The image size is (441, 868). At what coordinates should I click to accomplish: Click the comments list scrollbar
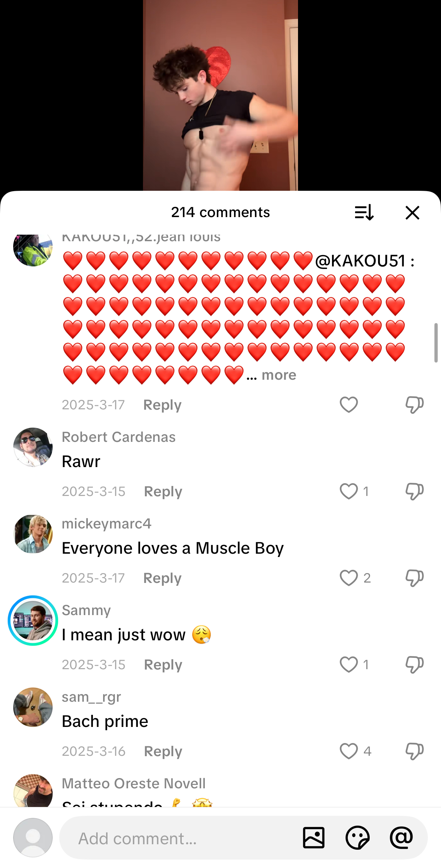pyautogui.click(x=436, y=343)
